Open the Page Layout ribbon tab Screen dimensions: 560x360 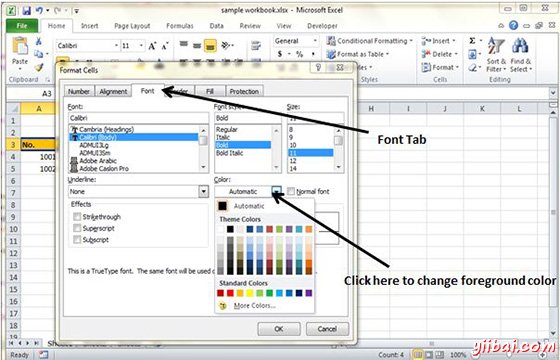pos(132,26)
